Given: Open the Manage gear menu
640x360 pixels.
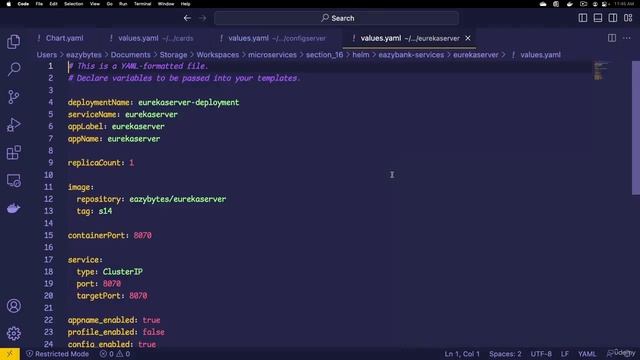Looking at the screenshot, I should 13,333.
